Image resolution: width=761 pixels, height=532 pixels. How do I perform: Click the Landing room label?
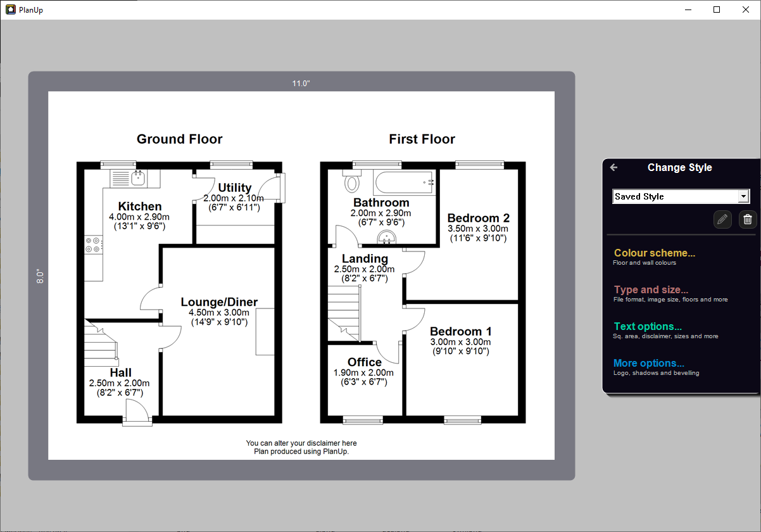[x=365, y=259]
